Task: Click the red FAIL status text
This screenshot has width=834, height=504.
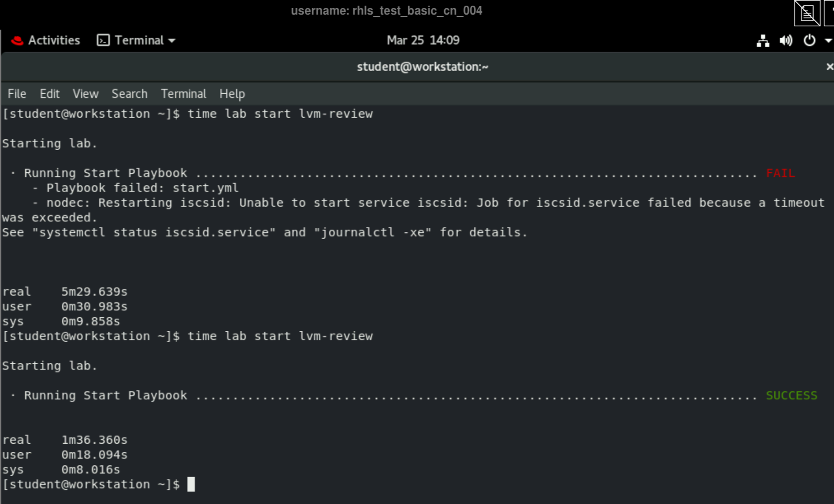Action: (780, 173)
